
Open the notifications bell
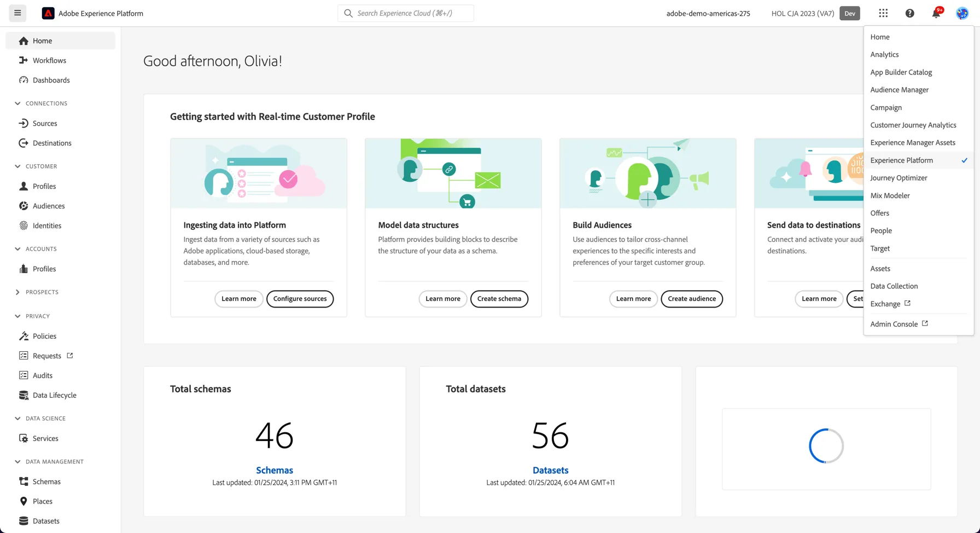[936, 13]
